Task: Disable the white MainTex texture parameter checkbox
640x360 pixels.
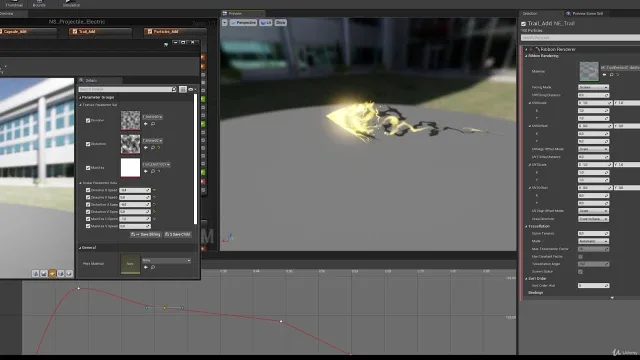Action: (x=88, y=168)
